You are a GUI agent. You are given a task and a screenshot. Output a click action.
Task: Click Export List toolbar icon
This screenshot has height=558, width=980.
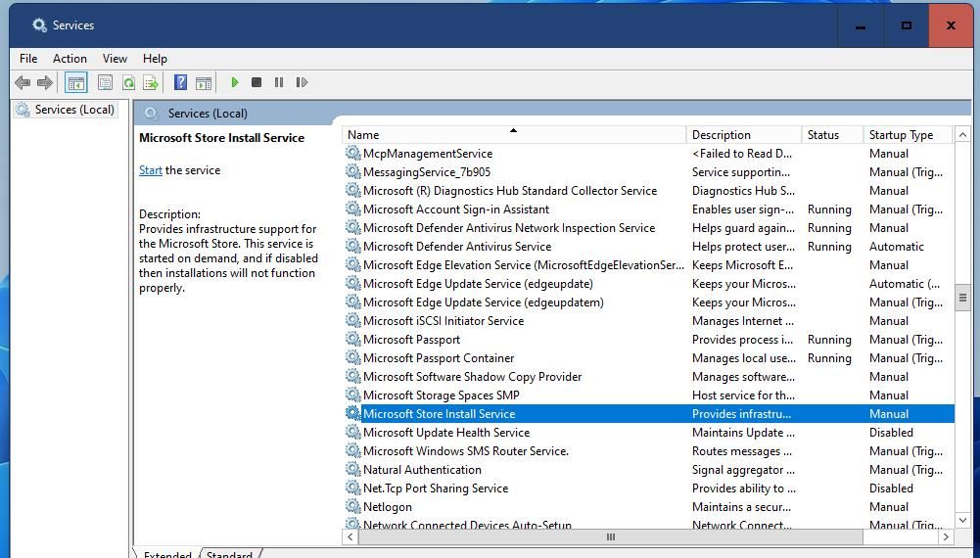(151, 82)
